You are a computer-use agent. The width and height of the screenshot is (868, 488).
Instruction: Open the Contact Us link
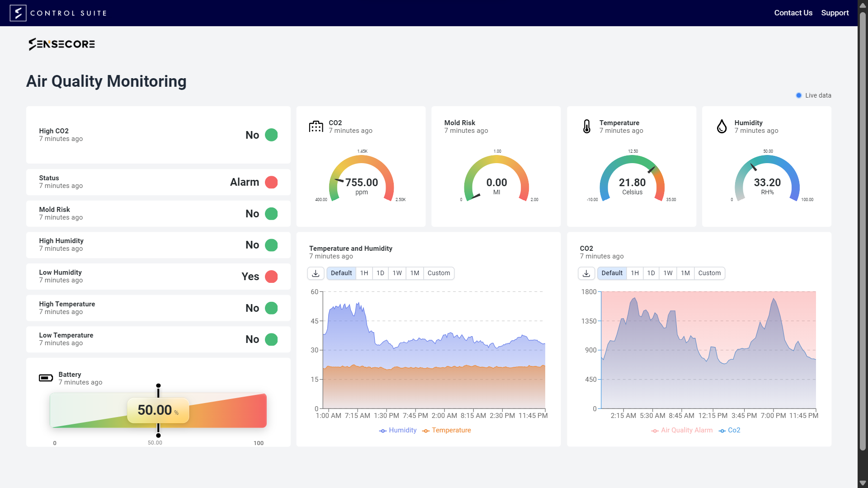point(793,13)
